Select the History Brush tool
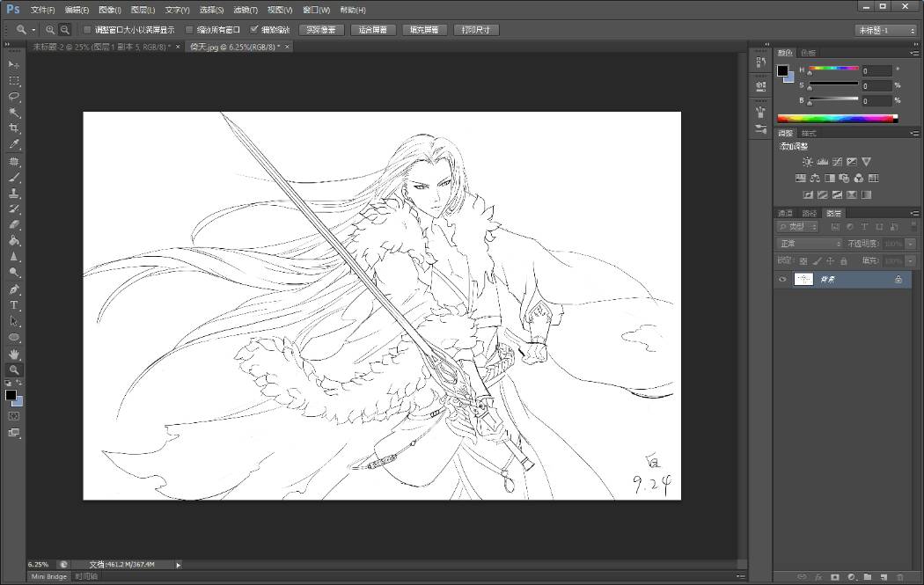The image size is (924, 585). coord(14,209)
